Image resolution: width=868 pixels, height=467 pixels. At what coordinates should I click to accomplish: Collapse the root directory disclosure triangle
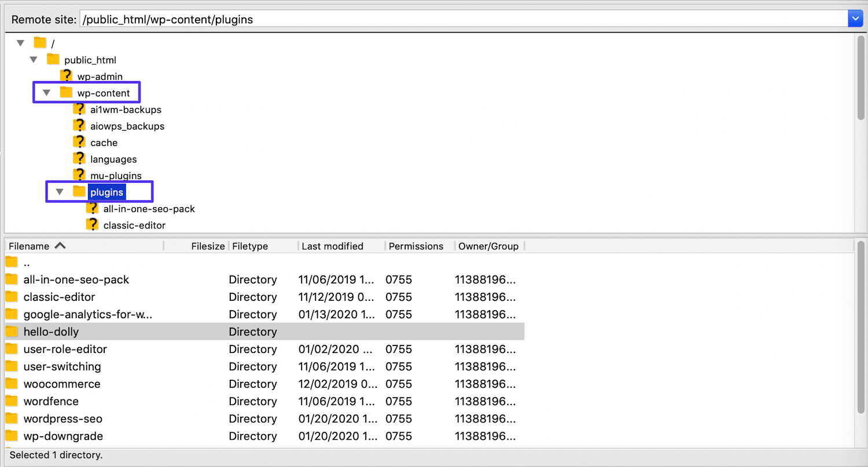click(21, 42)
